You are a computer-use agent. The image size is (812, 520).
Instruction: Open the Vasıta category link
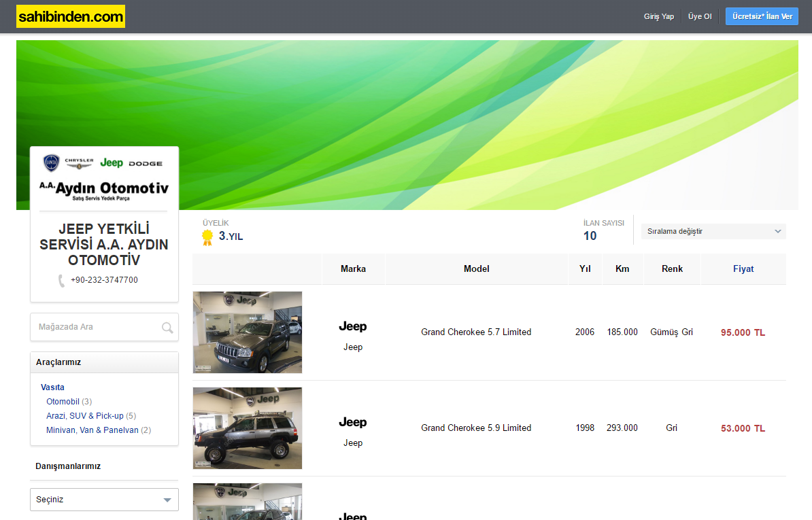click(52, 387)
